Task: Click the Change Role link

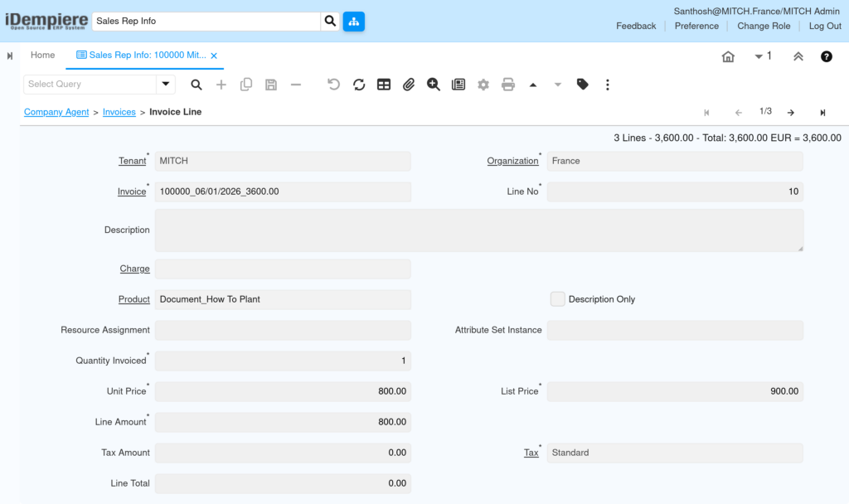Action: point(764,26)
